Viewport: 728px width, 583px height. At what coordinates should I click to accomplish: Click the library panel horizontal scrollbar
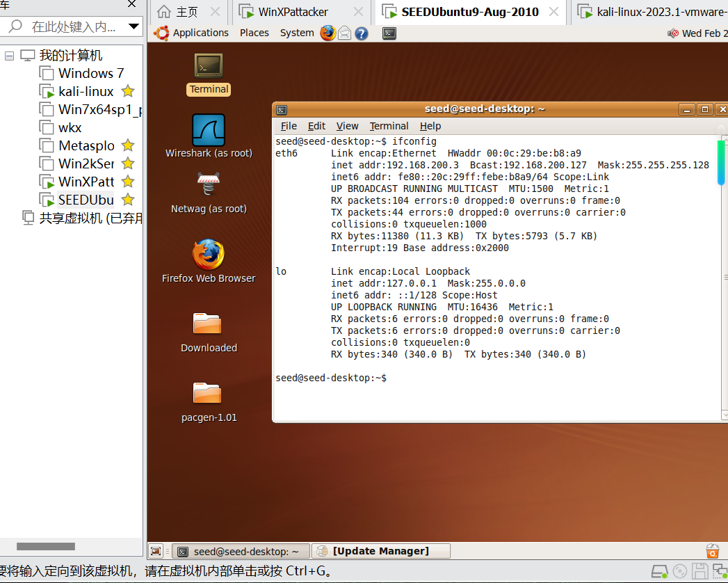[x=45, y=546]
